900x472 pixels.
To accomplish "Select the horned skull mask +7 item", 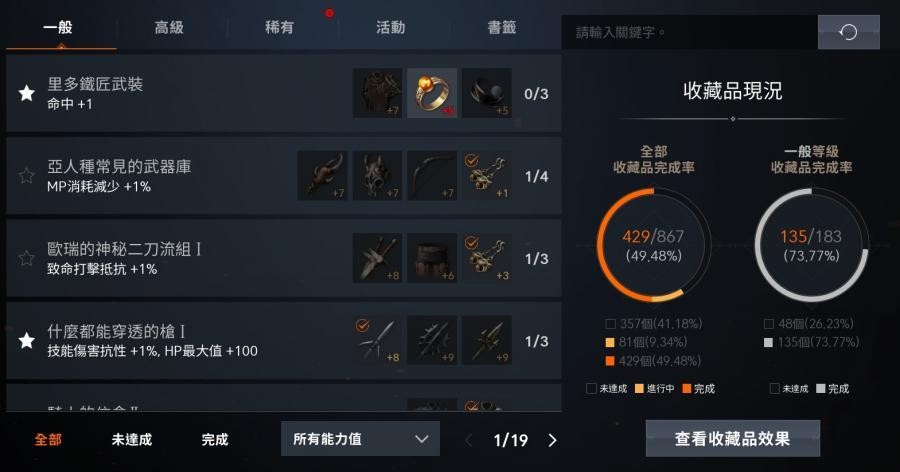I will pos(377,176).
